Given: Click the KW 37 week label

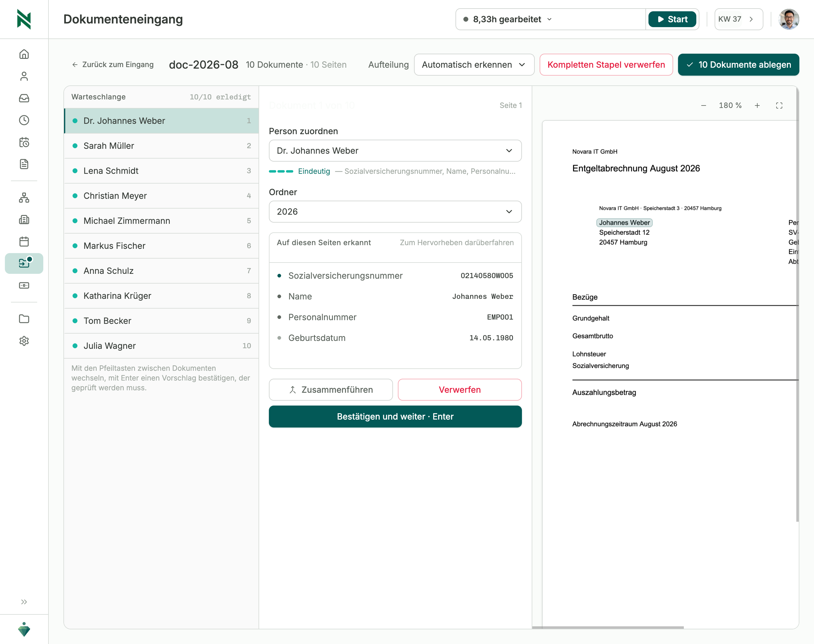Looking at the screenshot, I should pyautogui.click(x=730, y=19).
